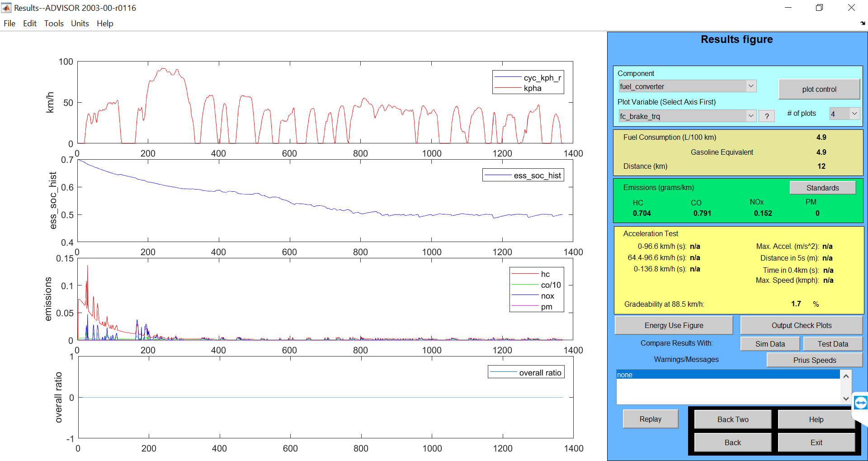Click the plot control button

coord(819,89)
